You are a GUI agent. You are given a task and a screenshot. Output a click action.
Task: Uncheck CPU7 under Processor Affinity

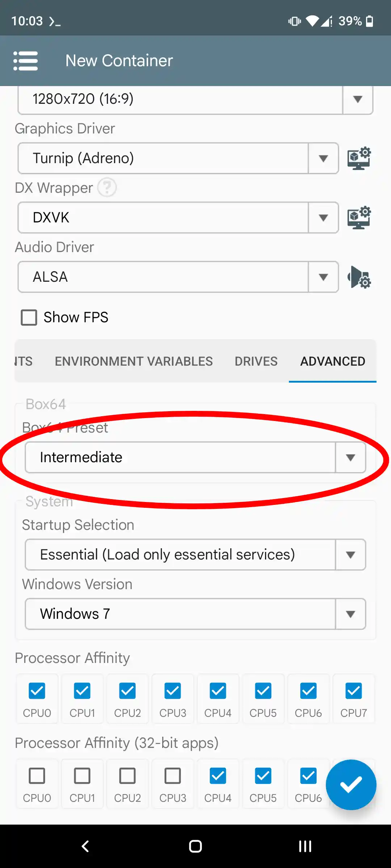(x=353, y=691)
